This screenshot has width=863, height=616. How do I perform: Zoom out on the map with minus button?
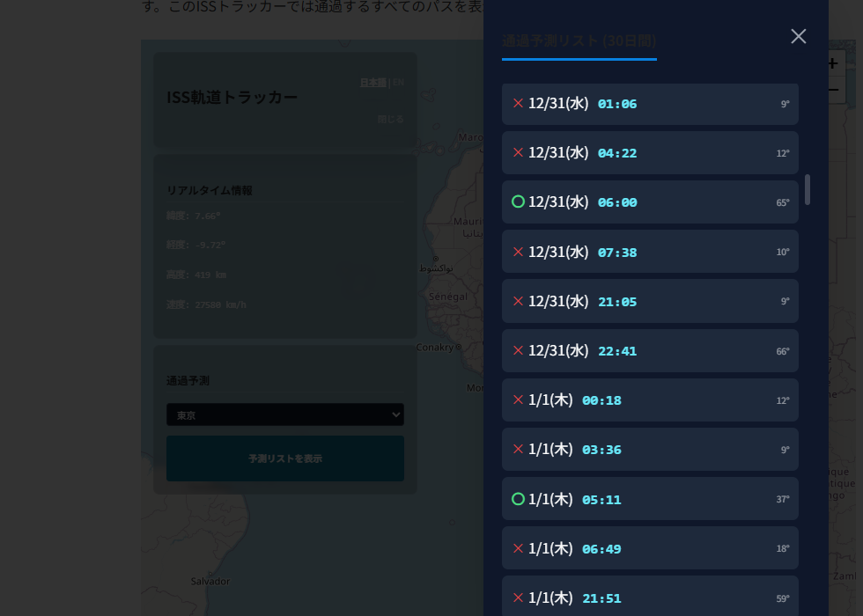[x=832, y=89]
